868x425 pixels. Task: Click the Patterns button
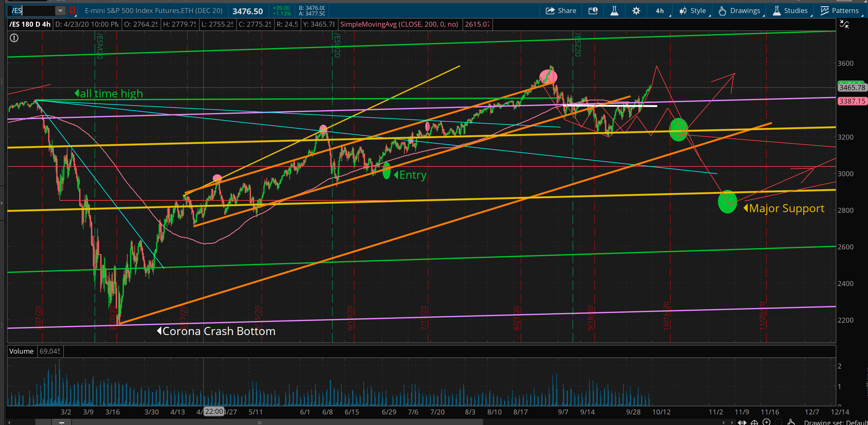pos(840,11)
